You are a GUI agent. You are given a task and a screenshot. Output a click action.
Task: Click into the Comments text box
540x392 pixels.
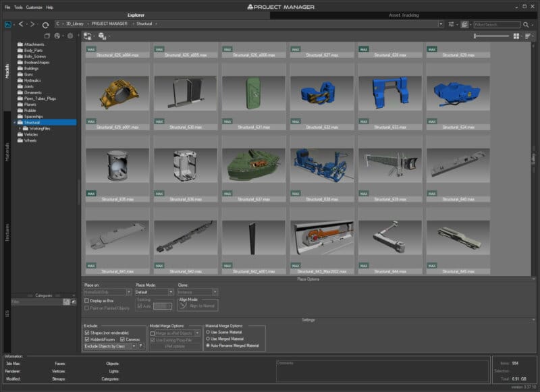click(382, 371)
